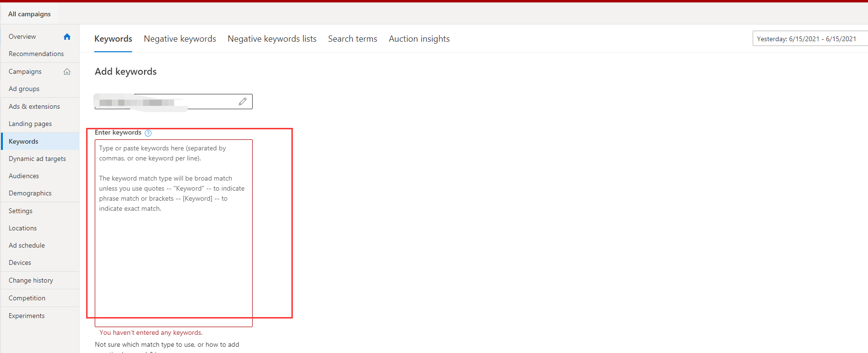Select Keywords in the left sidebar

coord(40,141)
